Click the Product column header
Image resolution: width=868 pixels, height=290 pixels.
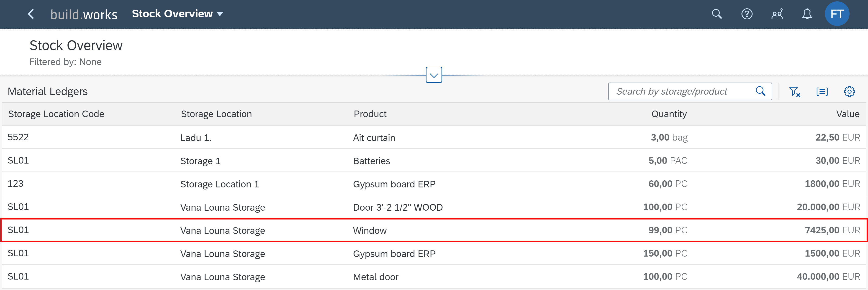tap(370, 114)
